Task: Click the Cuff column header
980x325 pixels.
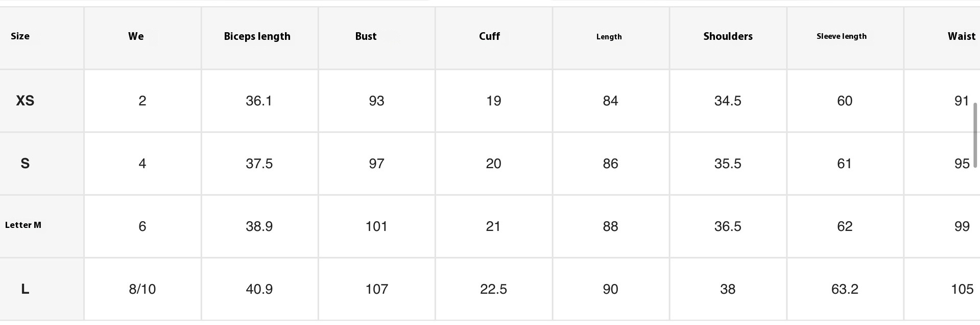Action: coord(489,36)
